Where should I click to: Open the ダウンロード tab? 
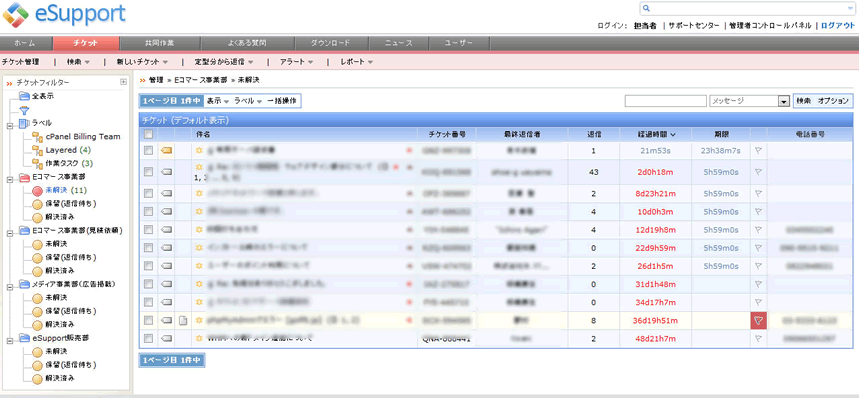[x=331, y=43]
